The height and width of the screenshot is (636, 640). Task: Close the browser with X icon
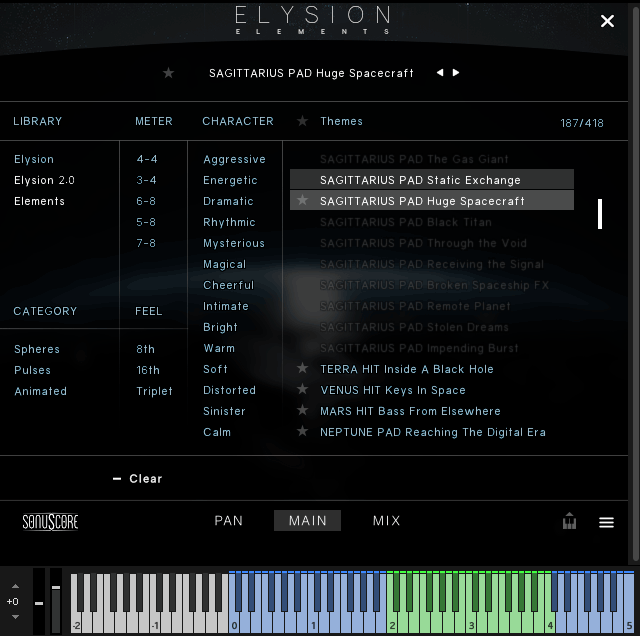click(x=607, y=21)
